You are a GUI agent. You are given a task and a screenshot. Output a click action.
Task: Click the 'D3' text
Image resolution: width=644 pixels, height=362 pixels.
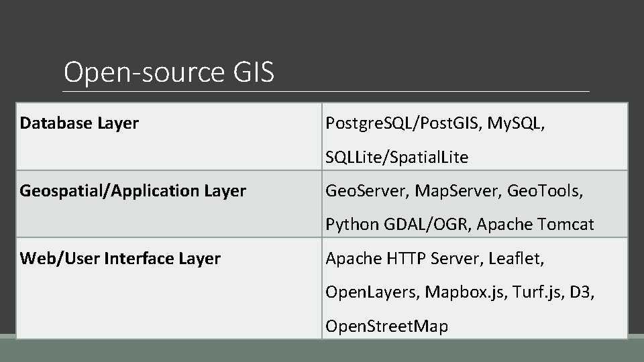[583, 292]
